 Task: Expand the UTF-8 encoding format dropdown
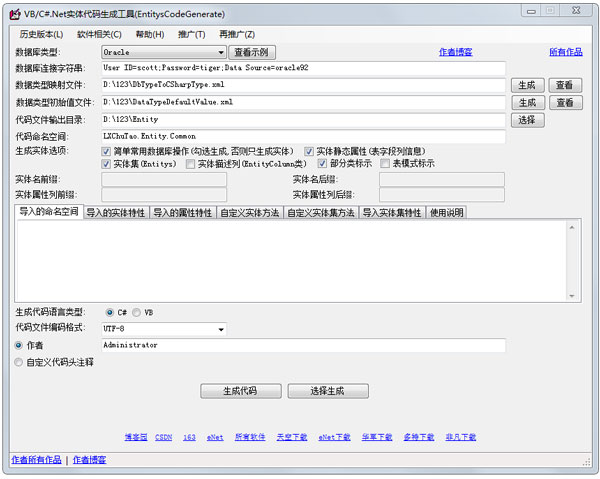point(220,328)
